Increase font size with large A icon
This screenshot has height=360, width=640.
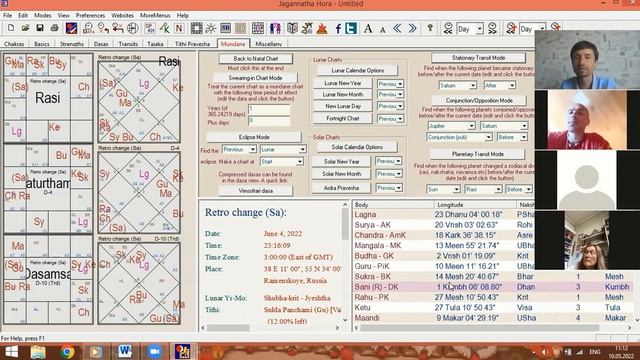pos(368,28)
